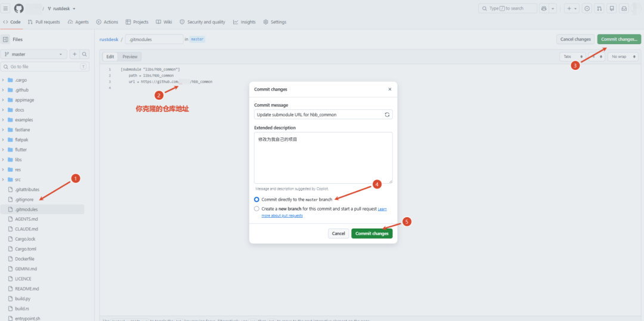The height and width of the screenshot is (321, 644).
Task: Regenerate commit message with Copilot icon
Action: point(387,115)
